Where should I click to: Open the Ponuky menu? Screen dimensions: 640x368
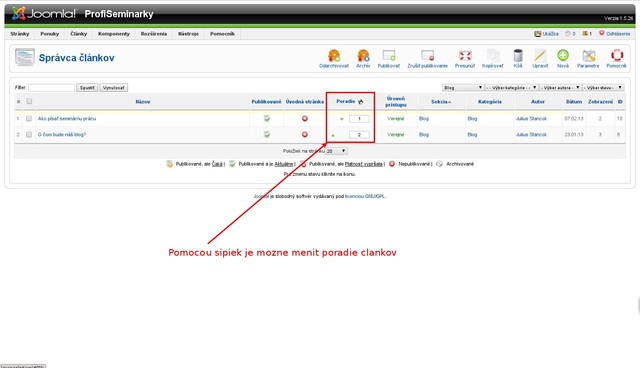(x=50, y=34)
